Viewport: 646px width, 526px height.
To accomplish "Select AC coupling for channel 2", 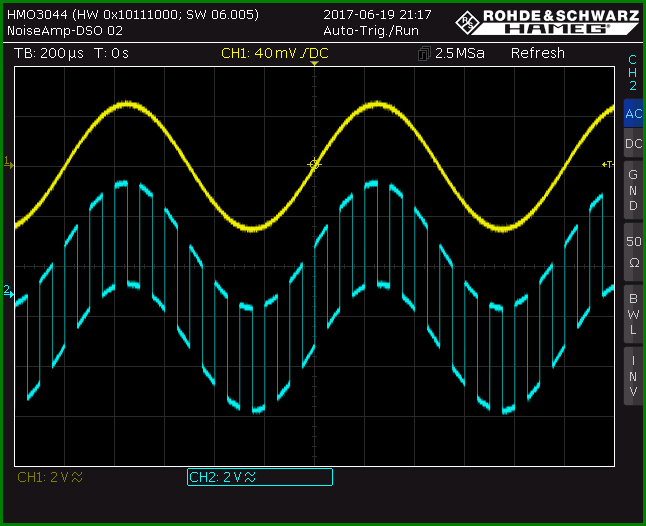I will click(x=633, y=113).
